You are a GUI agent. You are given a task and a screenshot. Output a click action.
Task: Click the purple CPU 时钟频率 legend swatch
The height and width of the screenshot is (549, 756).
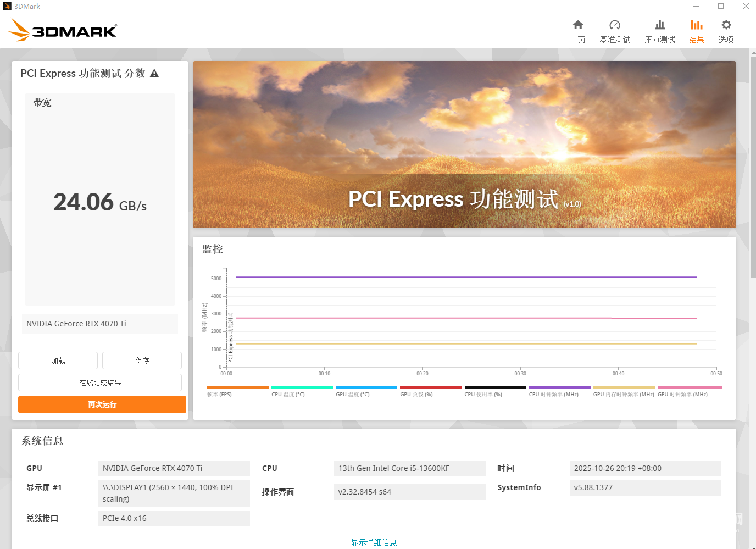559,387
